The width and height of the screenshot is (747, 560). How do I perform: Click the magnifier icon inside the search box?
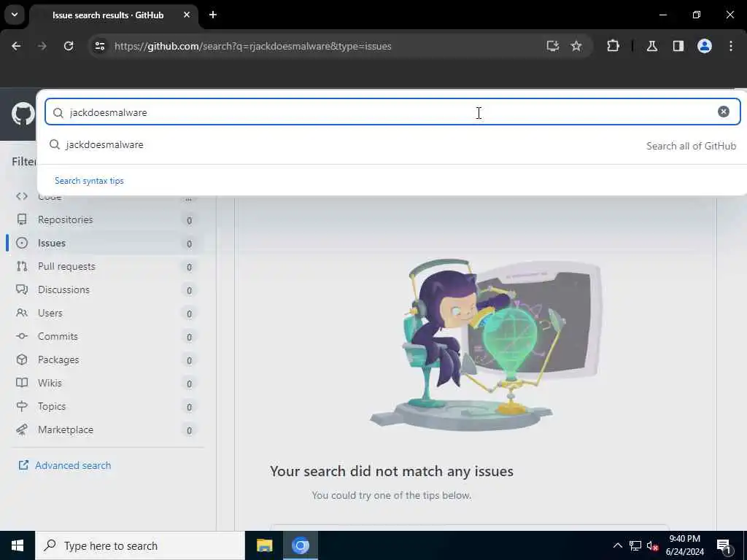tap(58, 112)
